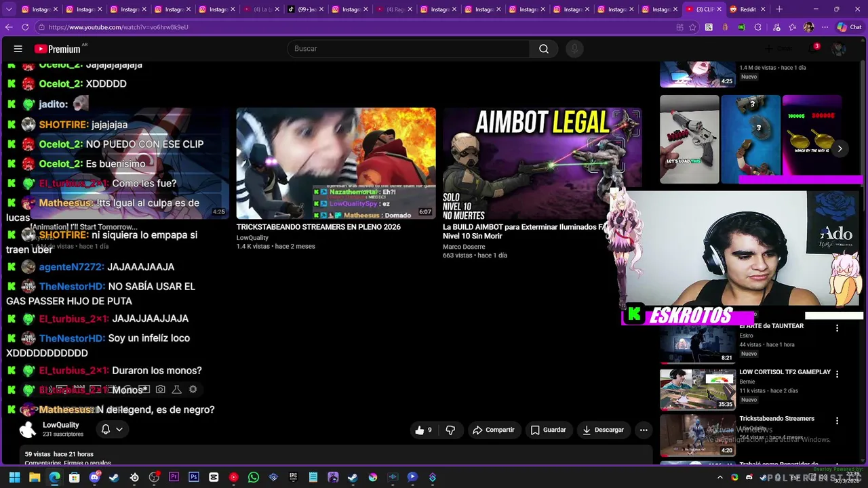Open Copilot Chat in Edge toolbar

point(849,27)
